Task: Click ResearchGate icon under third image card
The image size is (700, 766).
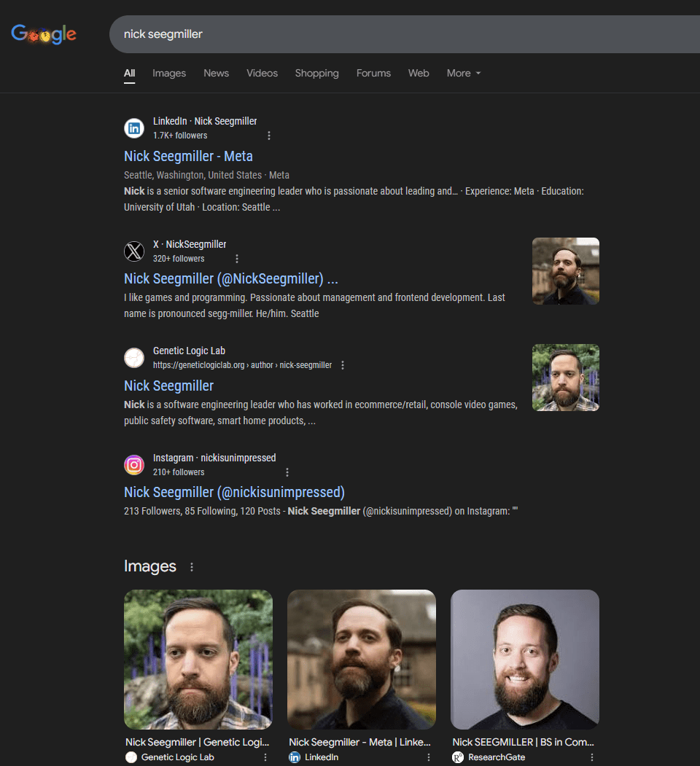Action: 457,757
